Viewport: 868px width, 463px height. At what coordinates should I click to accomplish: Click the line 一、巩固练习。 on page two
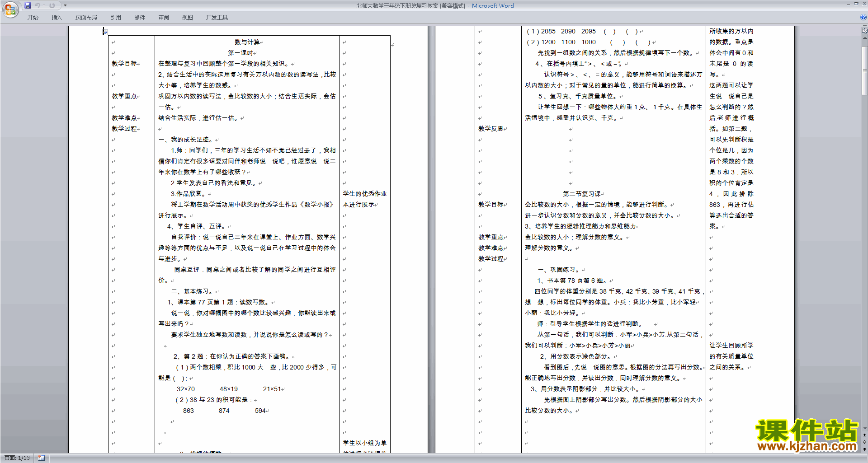560,270
